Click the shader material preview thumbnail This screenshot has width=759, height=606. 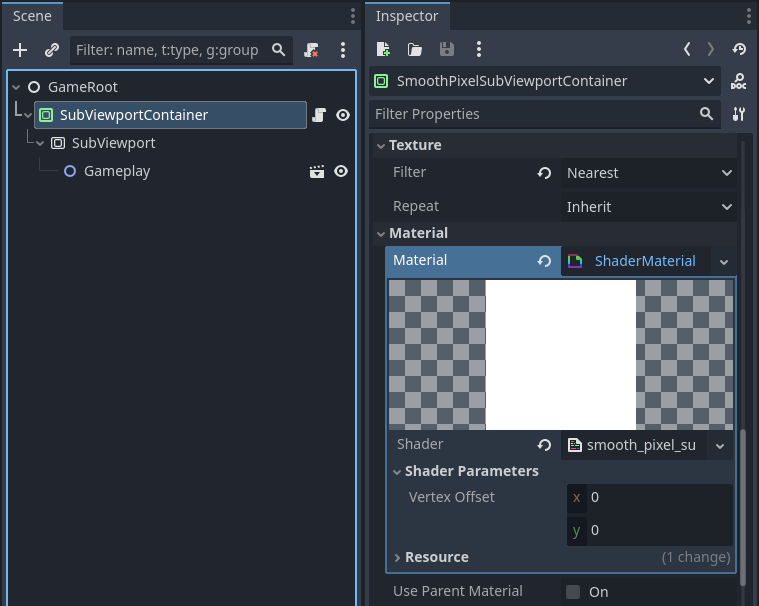pyautogui.click(x=561, y=355)
